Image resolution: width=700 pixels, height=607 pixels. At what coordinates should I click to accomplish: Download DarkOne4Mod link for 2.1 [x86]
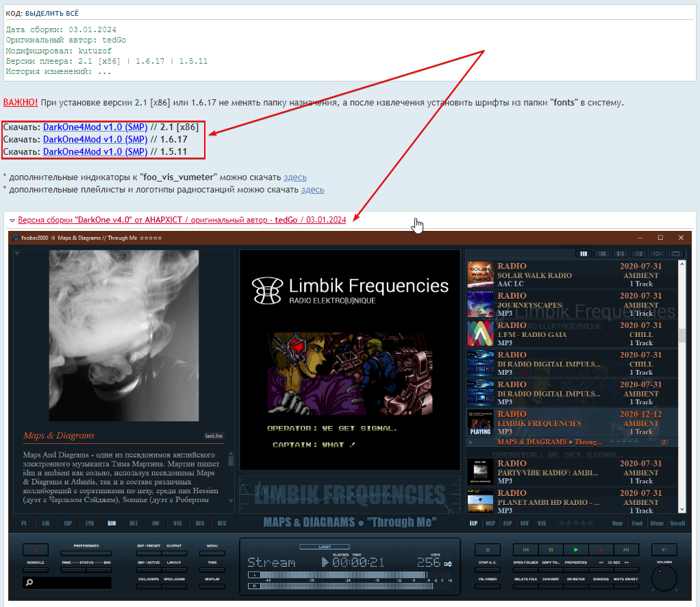point(95,127)
